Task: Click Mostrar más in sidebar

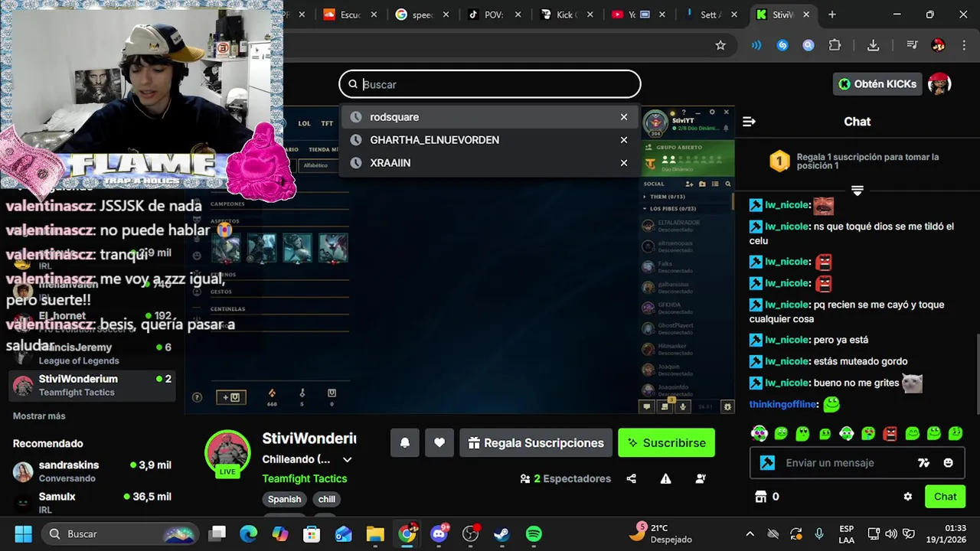Action: click(x=39, y=416)
